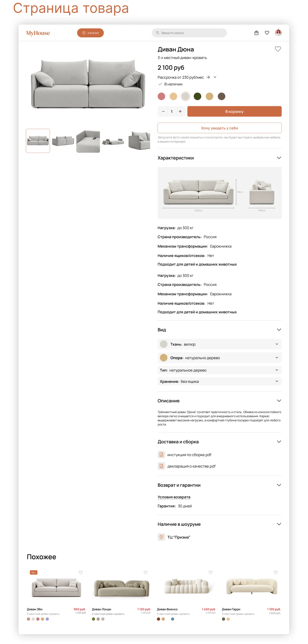This screenshot has height=644, width=308.
Task: Click the location pin for ТЦ Призма
Action: pyautogui.click(x=161, y=537)
